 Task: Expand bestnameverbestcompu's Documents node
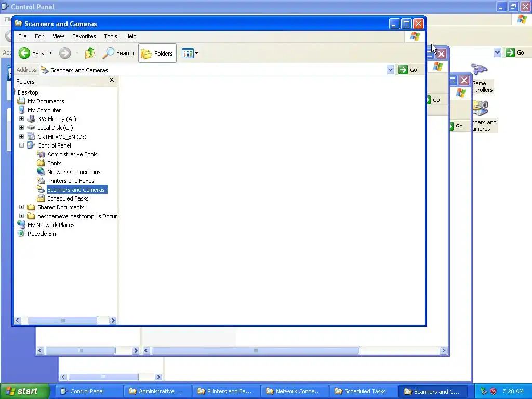tap(21, 216)
